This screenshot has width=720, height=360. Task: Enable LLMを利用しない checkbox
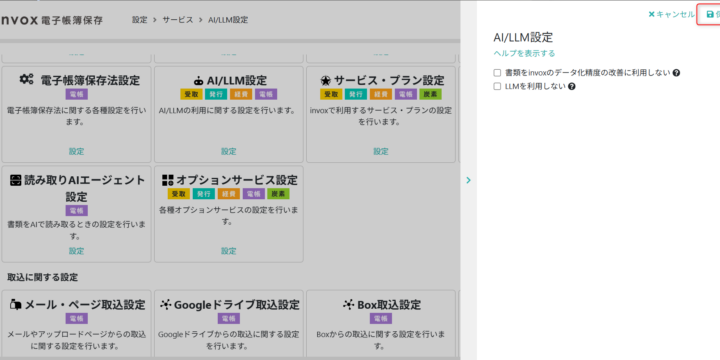pos(497,86)
